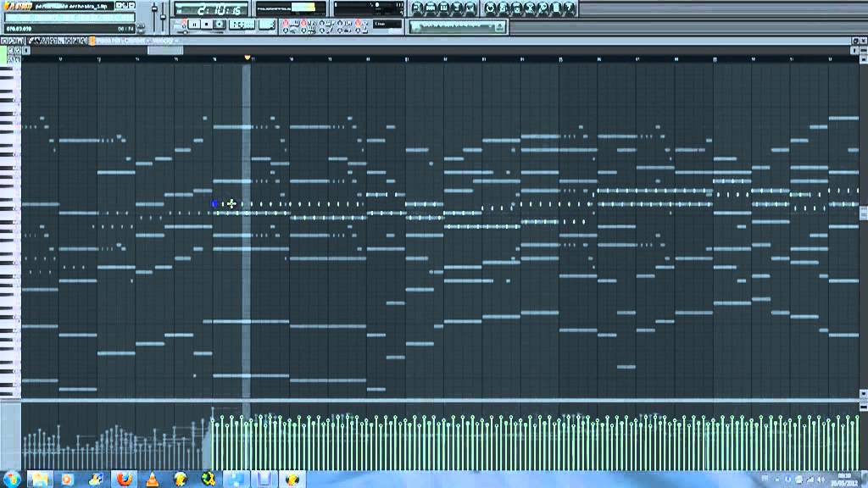Adjust the main pitch slider
The width and height of the screenshot is (868, 488).
pyautogui.click(x=164, y=15)
